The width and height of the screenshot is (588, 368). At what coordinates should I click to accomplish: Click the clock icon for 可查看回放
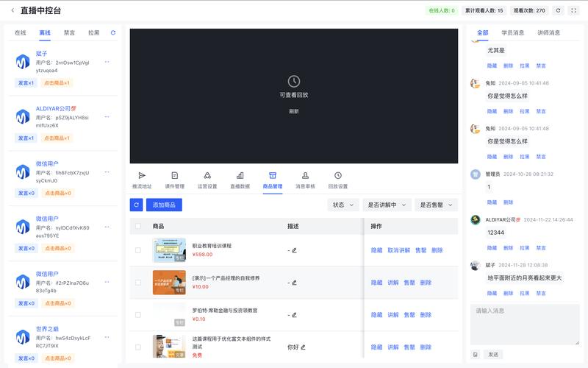tap(293, 81)
